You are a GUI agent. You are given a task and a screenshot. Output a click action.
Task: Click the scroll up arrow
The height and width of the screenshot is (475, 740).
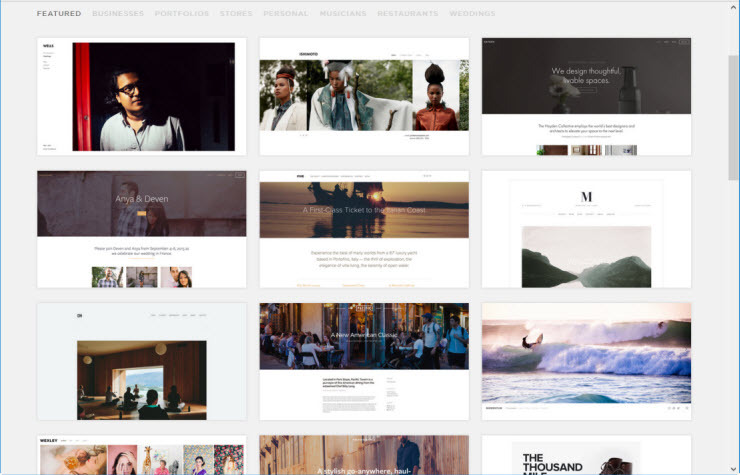(x=733, y=8)
